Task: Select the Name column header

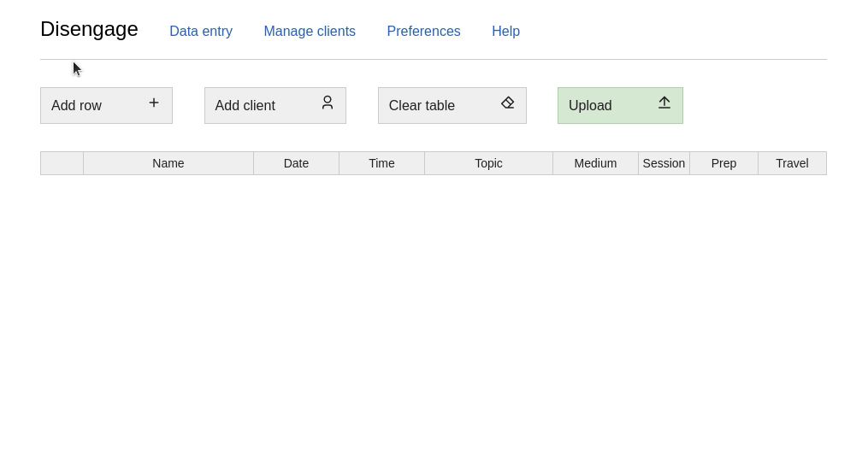Action: pos(168,163)
